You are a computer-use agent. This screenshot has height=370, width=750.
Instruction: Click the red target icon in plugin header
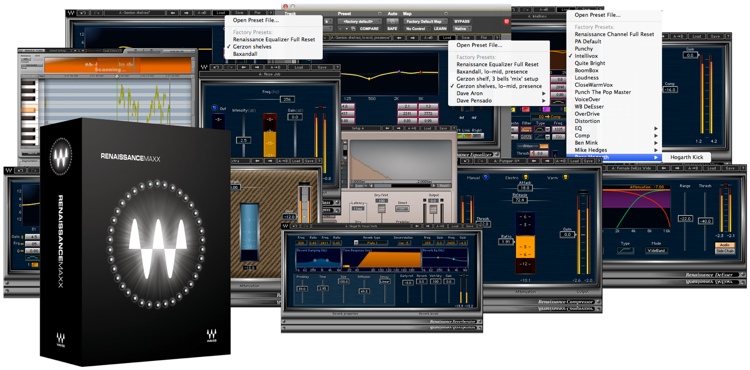point(507,21)
